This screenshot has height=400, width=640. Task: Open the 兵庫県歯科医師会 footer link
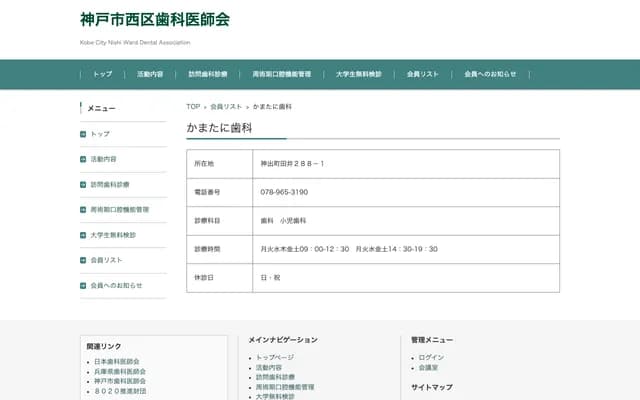[x=119, y=371]
